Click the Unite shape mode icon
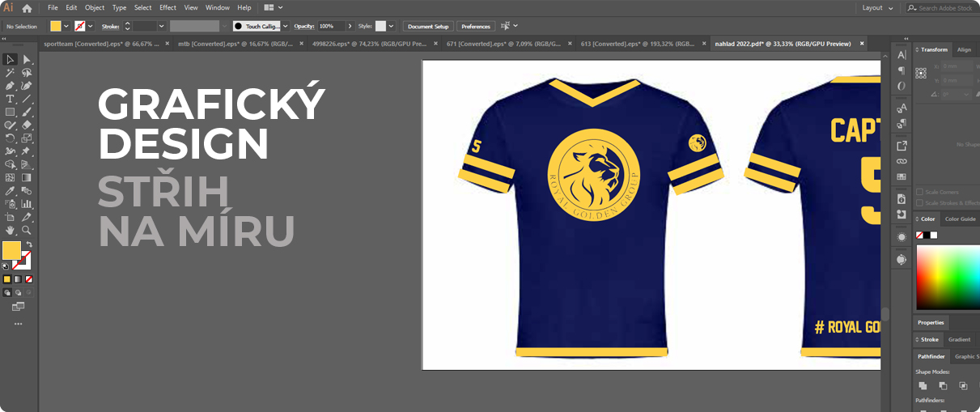This screenshot has height=412, width=980. (x=923, y=386)
